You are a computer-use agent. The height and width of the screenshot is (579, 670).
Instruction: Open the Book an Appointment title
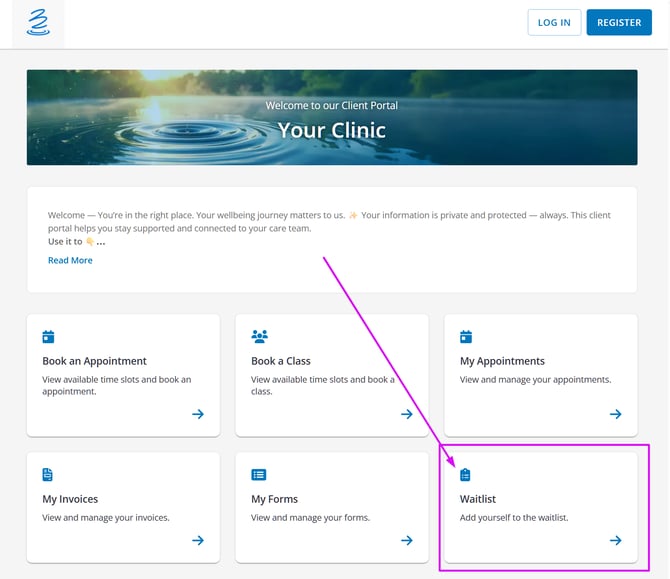click(x=94, y=361)
